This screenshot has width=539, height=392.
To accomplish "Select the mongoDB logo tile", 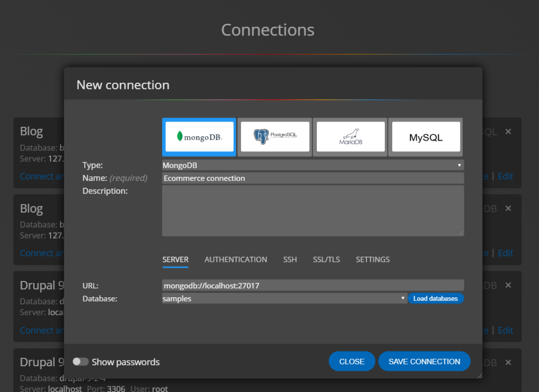I will [x=199, y=137].
